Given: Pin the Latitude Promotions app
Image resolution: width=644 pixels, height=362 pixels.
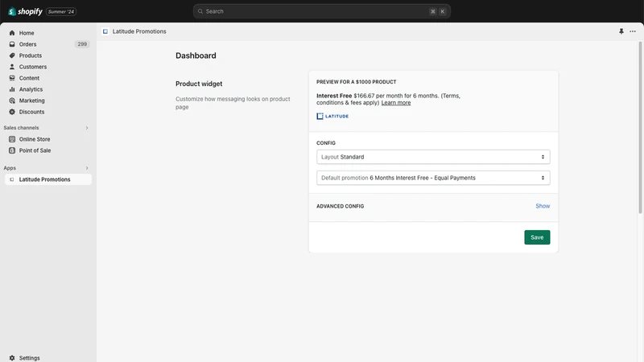Looking at the screenshot, I should coord(621,31).
